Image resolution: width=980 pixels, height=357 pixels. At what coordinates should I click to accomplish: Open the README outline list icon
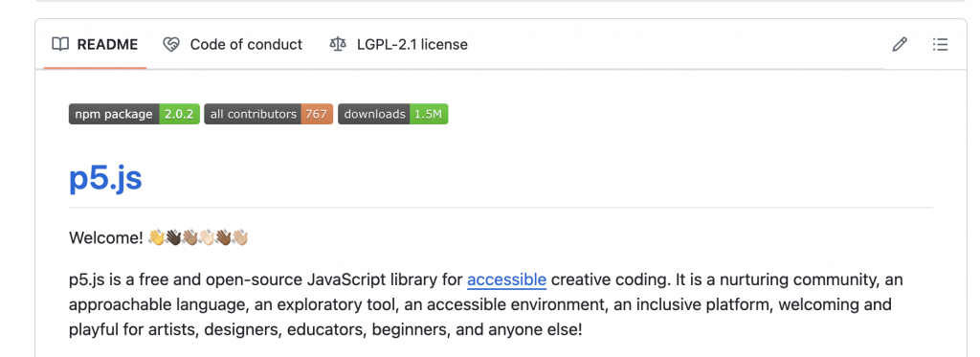coord(940,44)
